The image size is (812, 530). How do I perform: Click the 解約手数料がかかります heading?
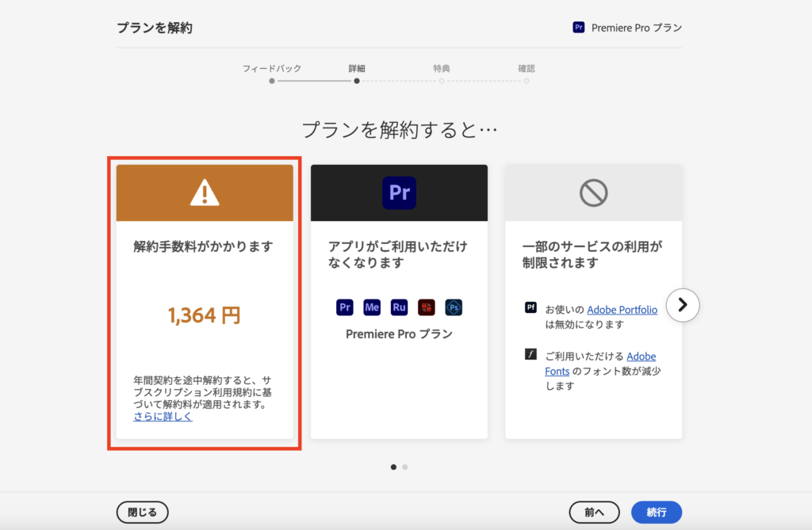pyautogui.click(x=203, y=246)
